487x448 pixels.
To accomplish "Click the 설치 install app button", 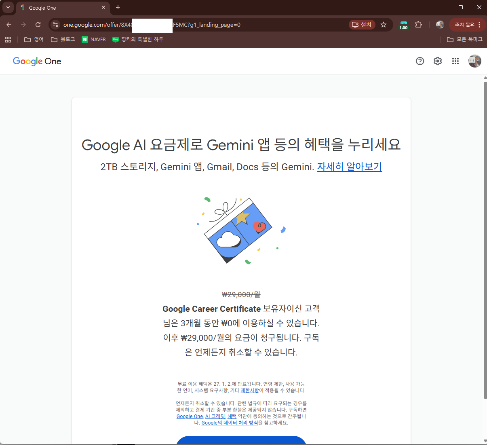I will tap(362, 25).
